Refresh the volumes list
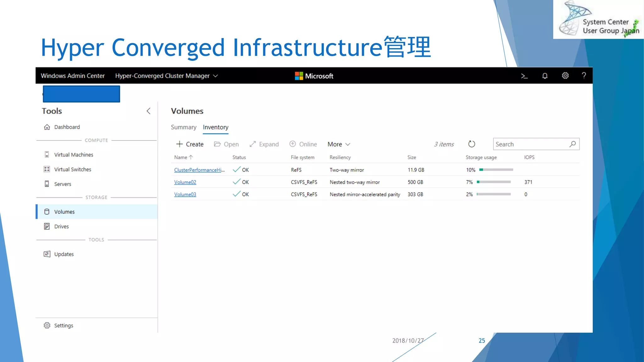 pyautogui.click(x=472, y=144)
